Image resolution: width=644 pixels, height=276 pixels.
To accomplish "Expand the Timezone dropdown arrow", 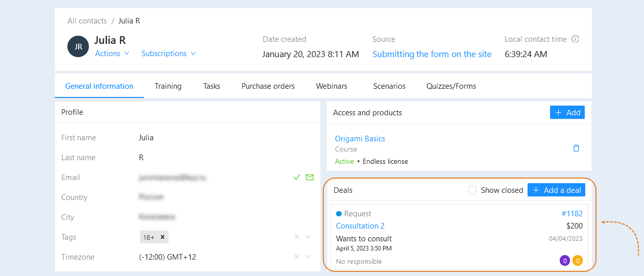I will coord(308,257).
